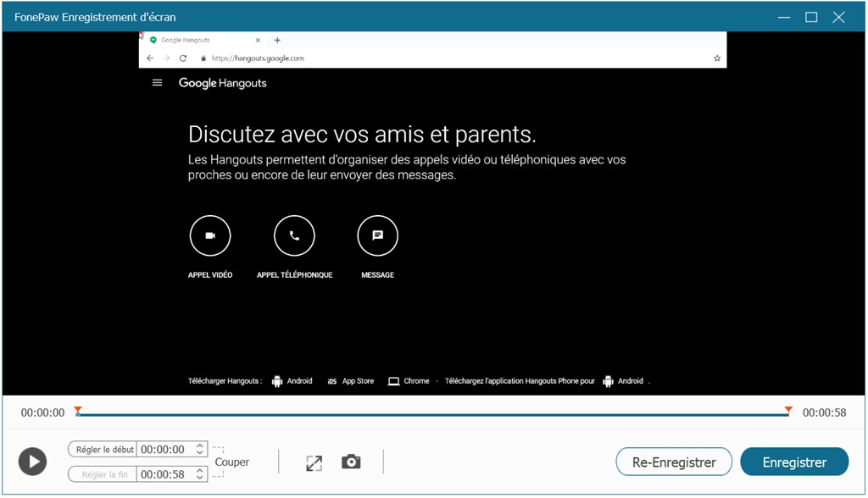Click the Hangouts Phone Android link
868x498 pixels.
coord(623,381)
